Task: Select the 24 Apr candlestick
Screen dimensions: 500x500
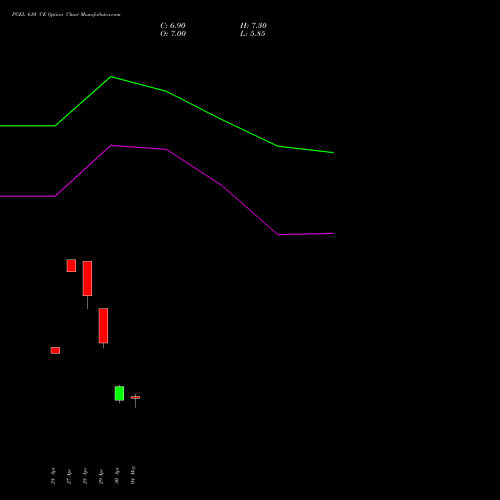Action: pyautogui.click(x=55, y=350)
